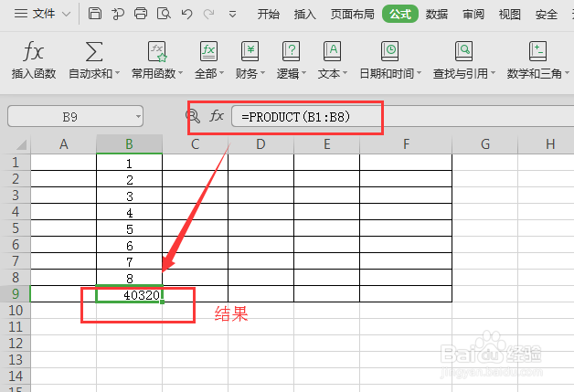Image resolution: width=574 pixels, height=392 pixels.
Task: Click the export icon next to Save
Action: [118, 14]
